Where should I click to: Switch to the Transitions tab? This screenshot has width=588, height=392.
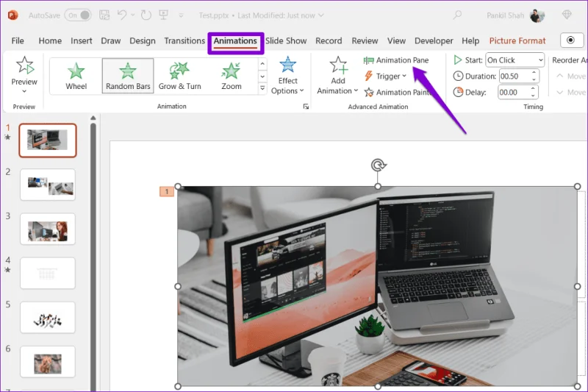point(184,40)
